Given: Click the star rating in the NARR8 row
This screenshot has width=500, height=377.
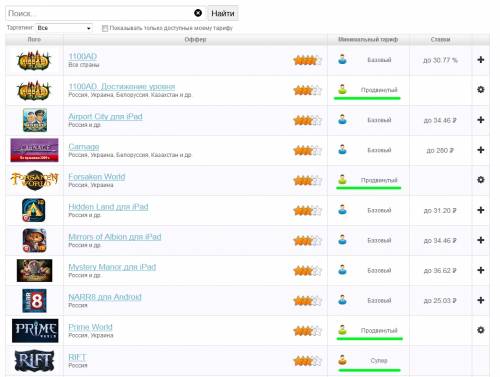Looking at the screenshot, I should [x=307, y=301].
